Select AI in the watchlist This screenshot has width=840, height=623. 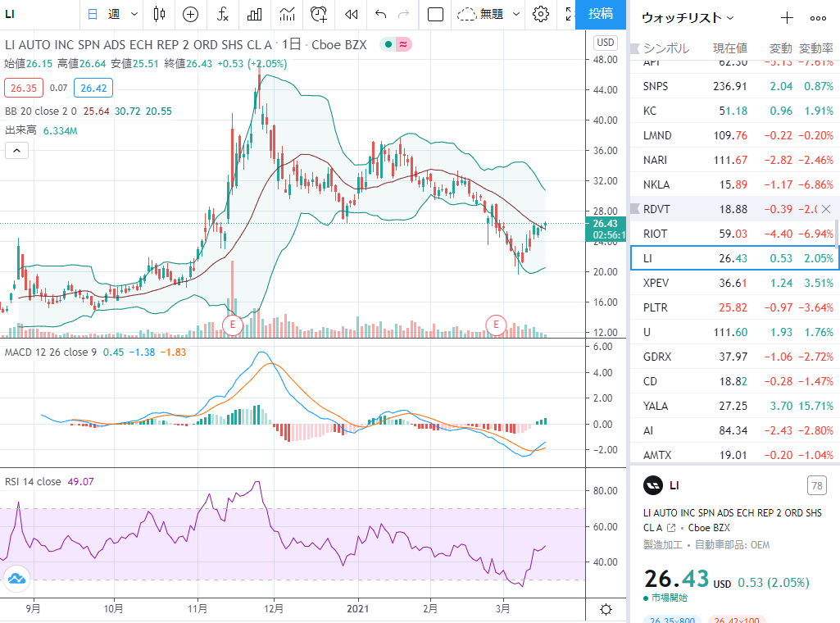(x=733, y=430)
